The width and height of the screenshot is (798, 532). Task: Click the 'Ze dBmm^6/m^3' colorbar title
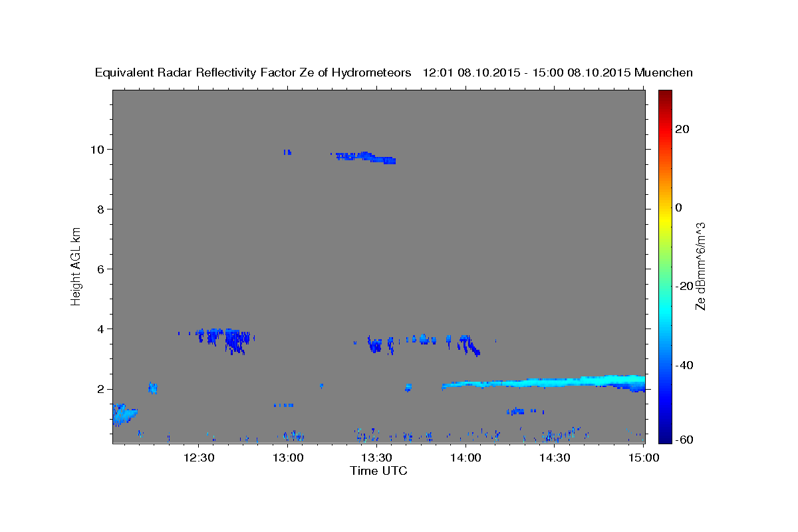700,266
